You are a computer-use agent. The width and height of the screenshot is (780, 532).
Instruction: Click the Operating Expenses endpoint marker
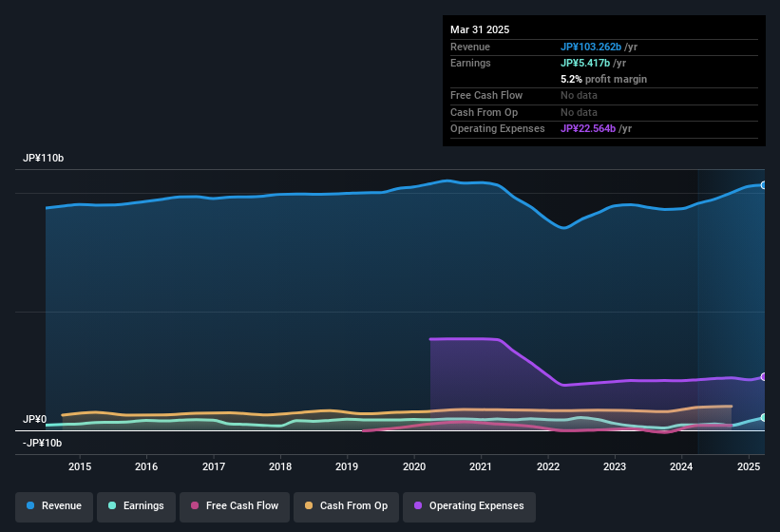coord(764,377)
